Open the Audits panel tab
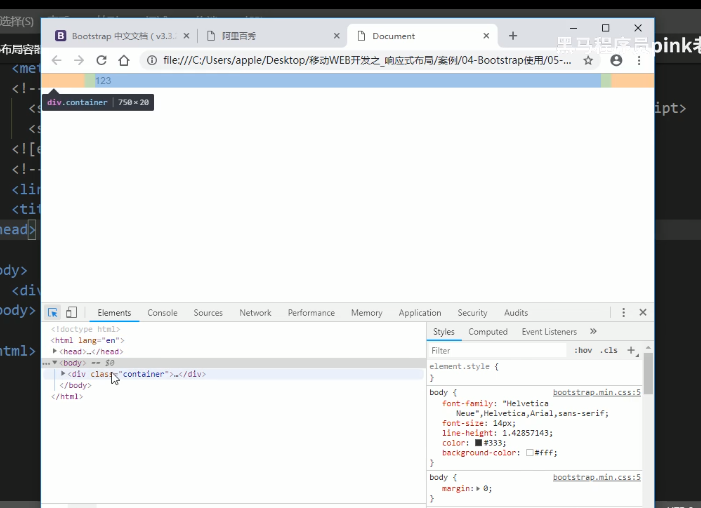701x508 pixels. 516,313
